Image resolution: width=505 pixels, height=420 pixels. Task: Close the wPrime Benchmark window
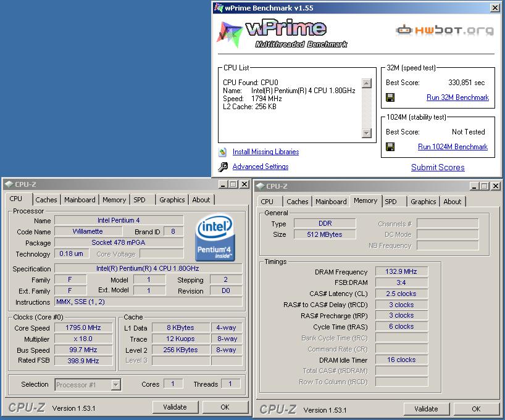click(495, 8)
